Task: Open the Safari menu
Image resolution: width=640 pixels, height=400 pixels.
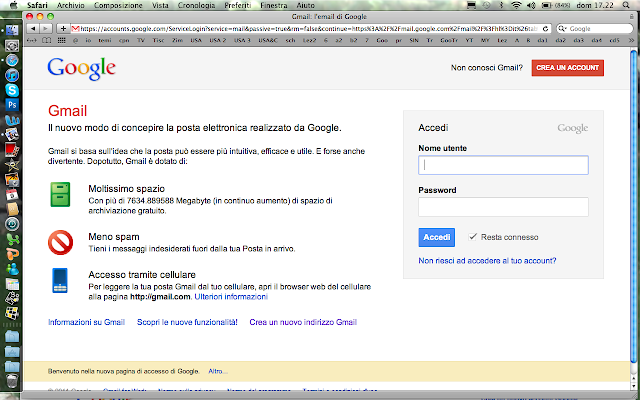Action: click(x=37, y=5)
